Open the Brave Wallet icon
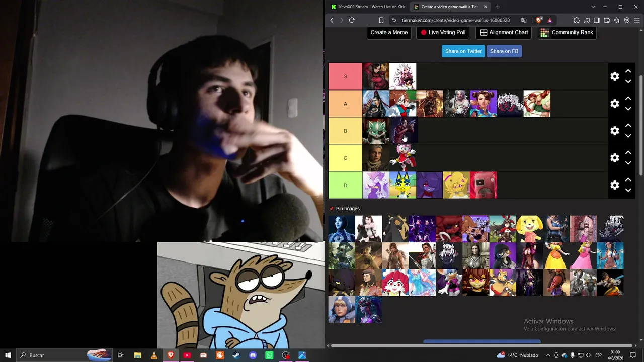 tap(607, 20)
